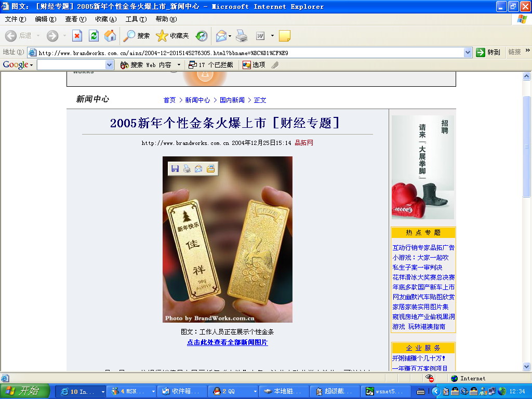Switch to the QQ taskbar group

[233, 391]
